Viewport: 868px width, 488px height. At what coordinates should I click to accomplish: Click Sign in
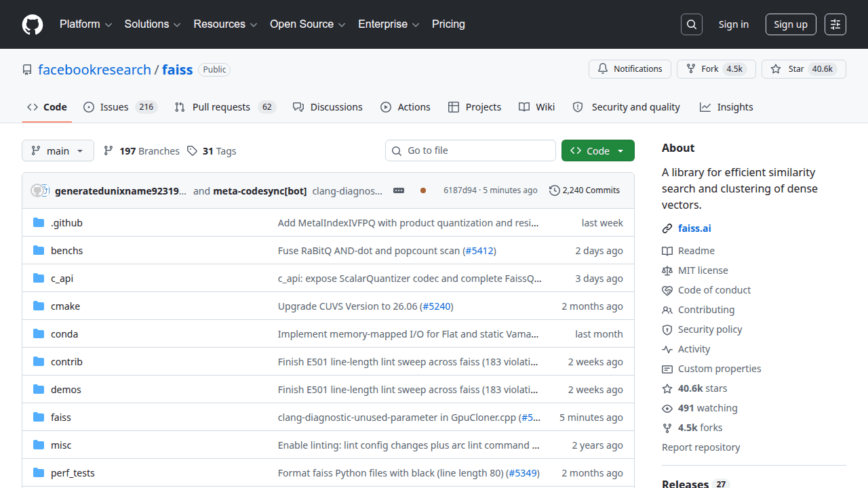click(x=734, y=24)
